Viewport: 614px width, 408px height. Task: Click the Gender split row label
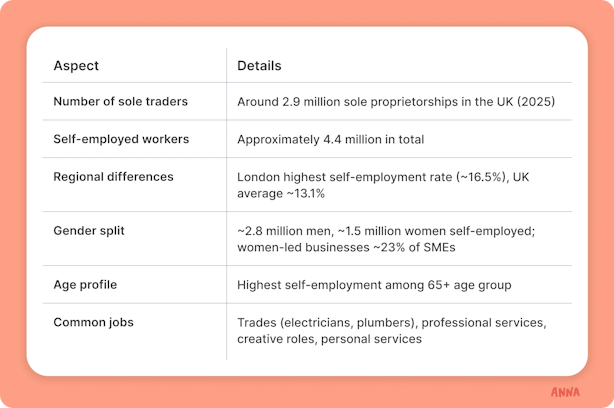coord(89,231)
